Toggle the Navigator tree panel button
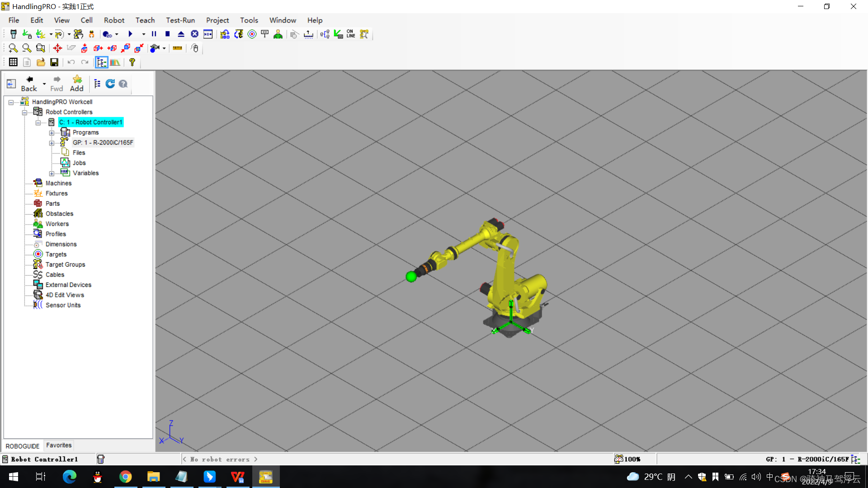Screen dimensions: 868x488 click(102, 62)
